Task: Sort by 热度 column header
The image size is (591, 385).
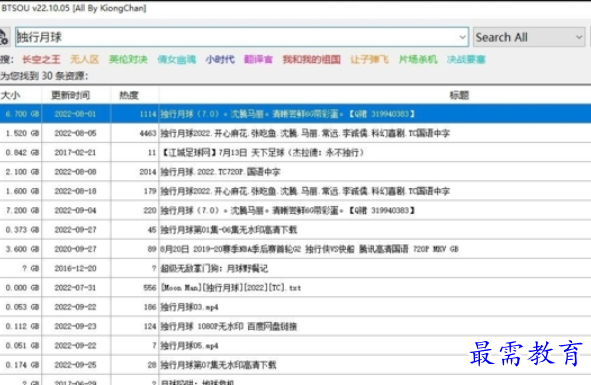Action: [135, 95]
